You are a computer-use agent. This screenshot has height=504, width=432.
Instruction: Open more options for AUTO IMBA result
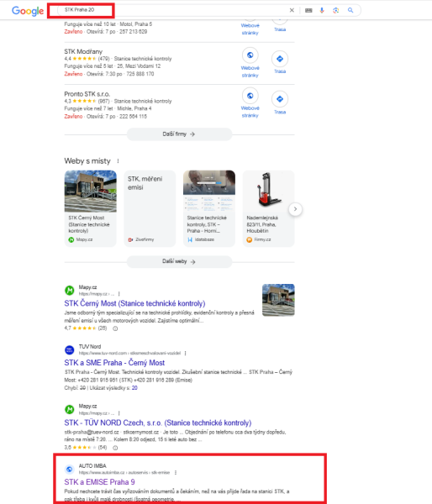[x=176, y=472]
